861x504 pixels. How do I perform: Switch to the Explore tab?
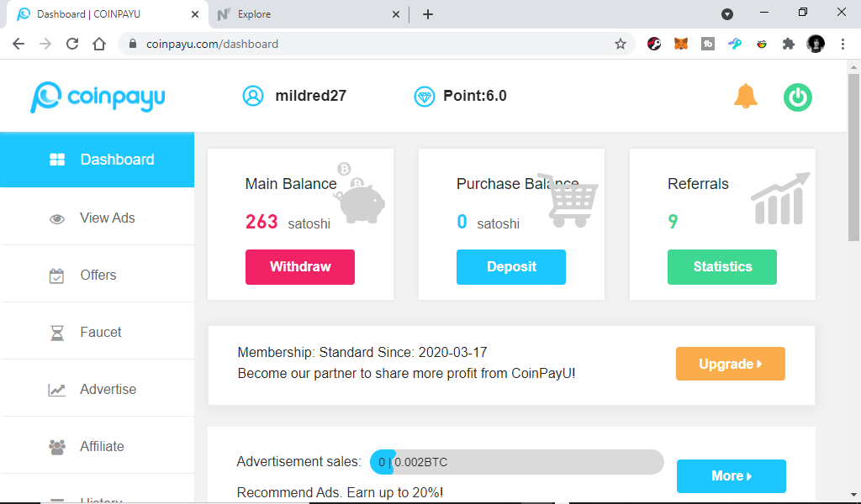[x=309, y=14]
